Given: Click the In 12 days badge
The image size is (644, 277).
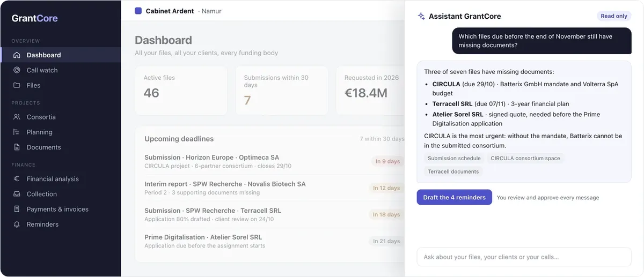Looking at the screenshot, I should [386, 188].
